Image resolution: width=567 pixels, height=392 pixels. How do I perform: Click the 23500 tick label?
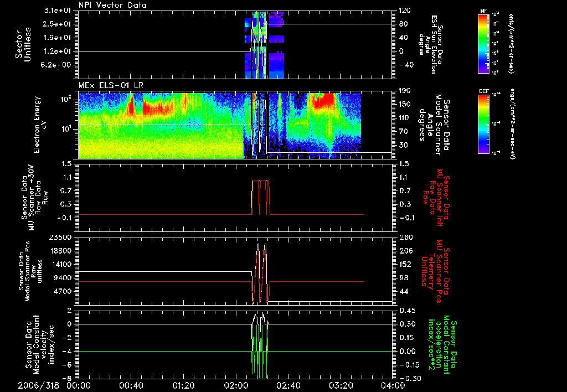pyautogui.click(x=60, y=237)
